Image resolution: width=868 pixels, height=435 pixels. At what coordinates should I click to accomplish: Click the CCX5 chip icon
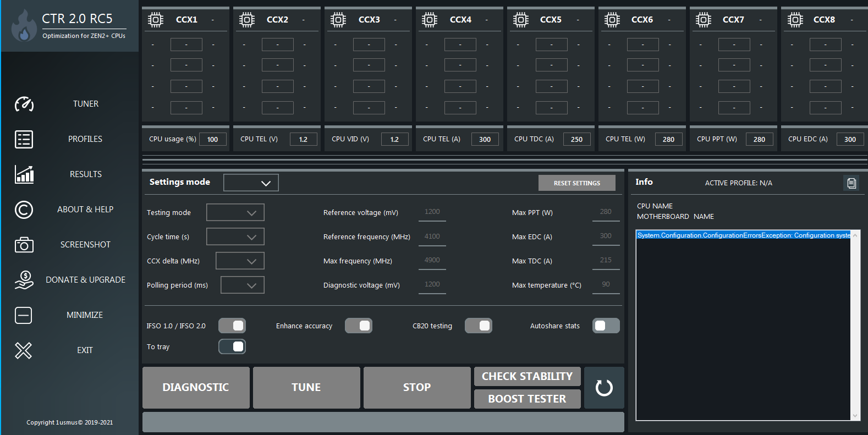(x=521, y=20)
